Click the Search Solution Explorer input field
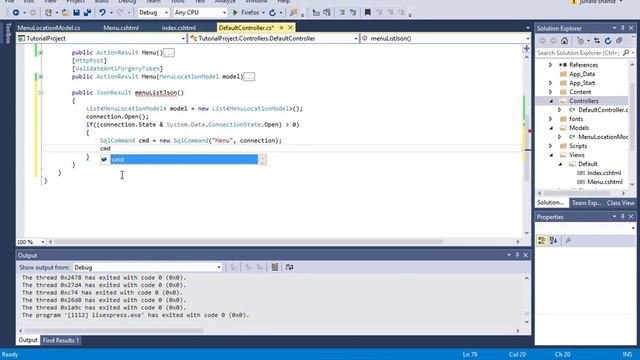Screen dimensions: 640x360 click(578, 53)
